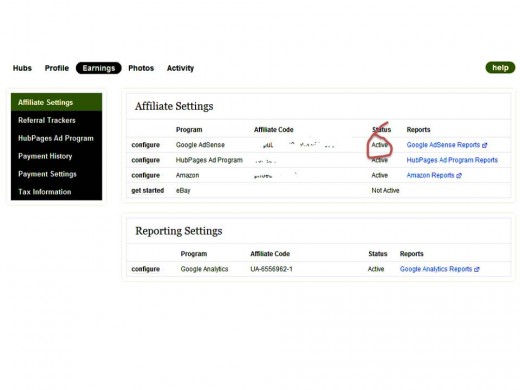Click configure for HubPages Ad Program
This screenshot has height=390, width=520.
tap(146, 160)
